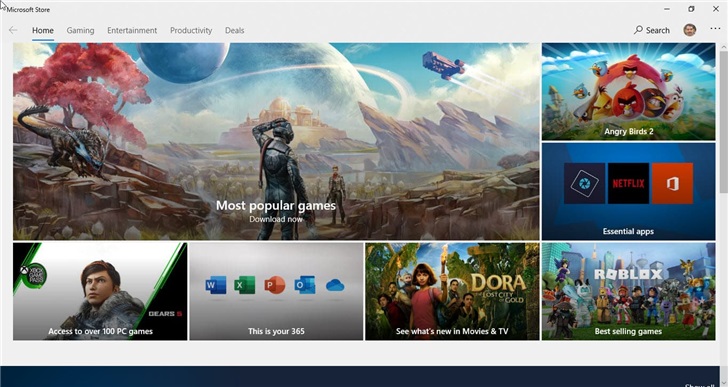Image resolution: width=728 pixels, height=387 pixels.
Task: Click the Word icon
Action: click(215, 285)
